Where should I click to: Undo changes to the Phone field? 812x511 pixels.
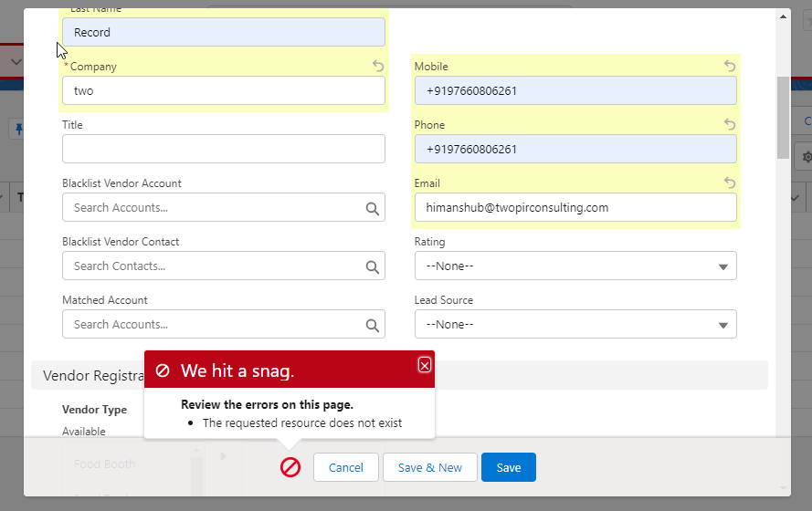tap(729, 124)
